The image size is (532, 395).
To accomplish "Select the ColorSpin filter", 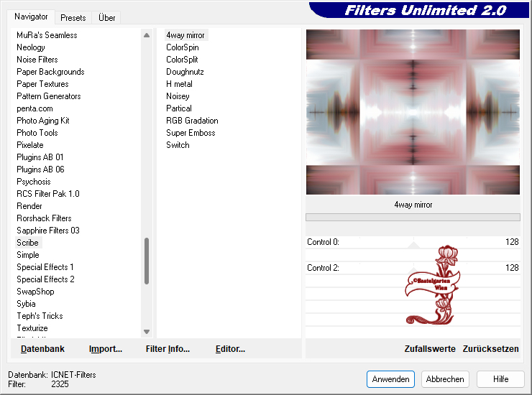I will (182, 47).
